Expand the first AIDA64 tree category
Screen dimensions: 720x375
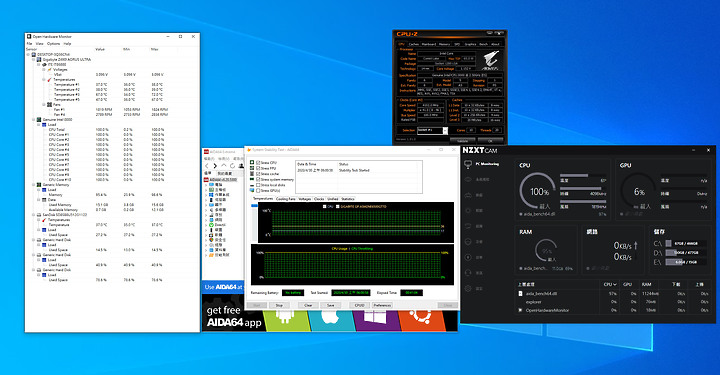206,185
